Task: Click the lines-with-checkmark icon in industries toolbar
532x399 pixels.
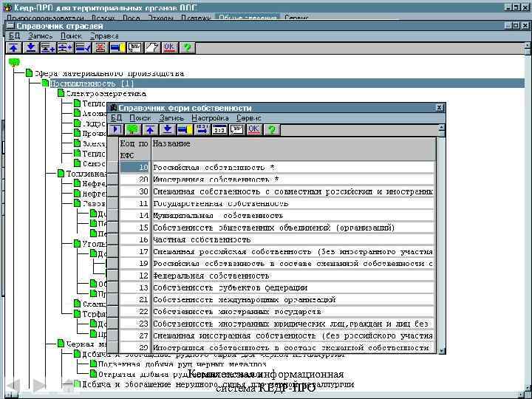Action: pyautogui.click(x=83, y=48)
